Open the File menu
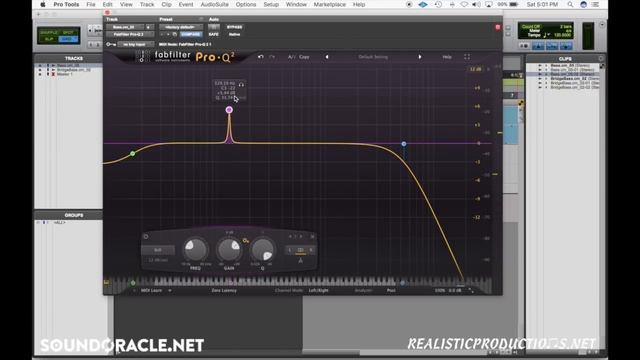This screenshot has width=640, height=360. pyautogui.click(x=91, y=4)
